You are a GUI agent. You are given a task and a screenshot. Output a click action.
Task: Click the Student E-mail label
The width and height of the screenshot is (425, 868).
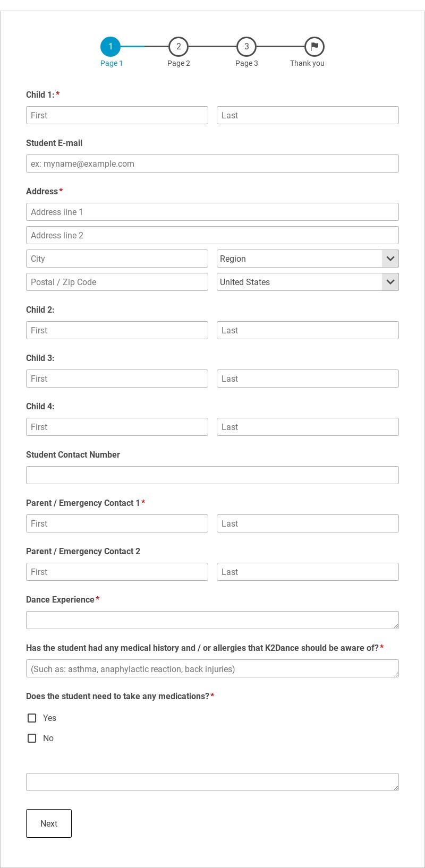tap(54, 143)
